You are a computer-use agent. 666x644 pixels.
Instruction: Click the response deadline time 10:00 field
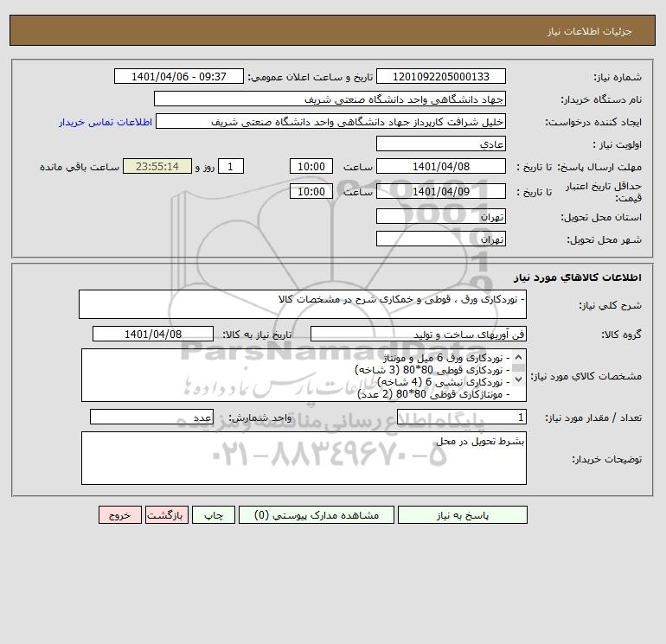[x=311, y=167]
